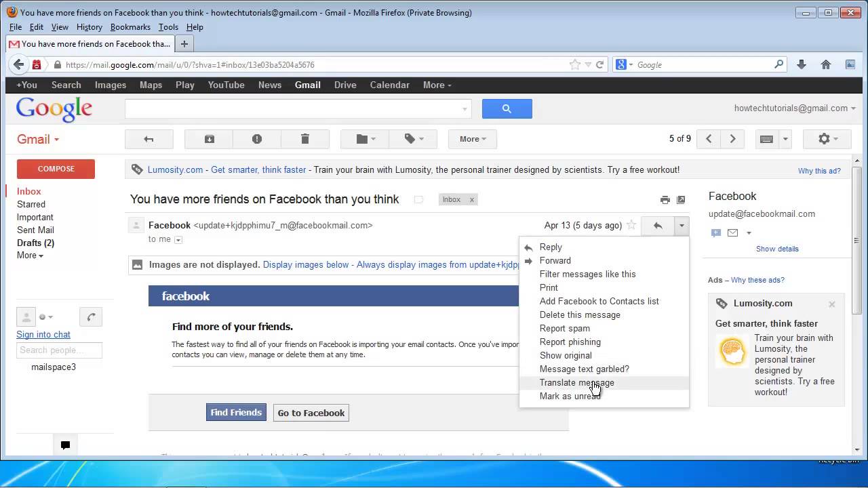Click the Lumosity brain thumbnail in the ad

[732, 351]
